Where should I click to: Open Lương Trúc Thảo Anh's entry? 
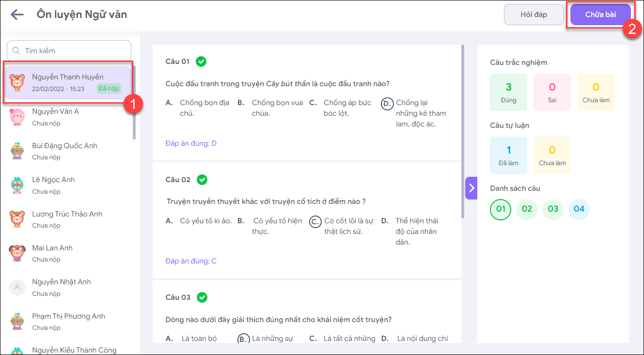[67, 219]
